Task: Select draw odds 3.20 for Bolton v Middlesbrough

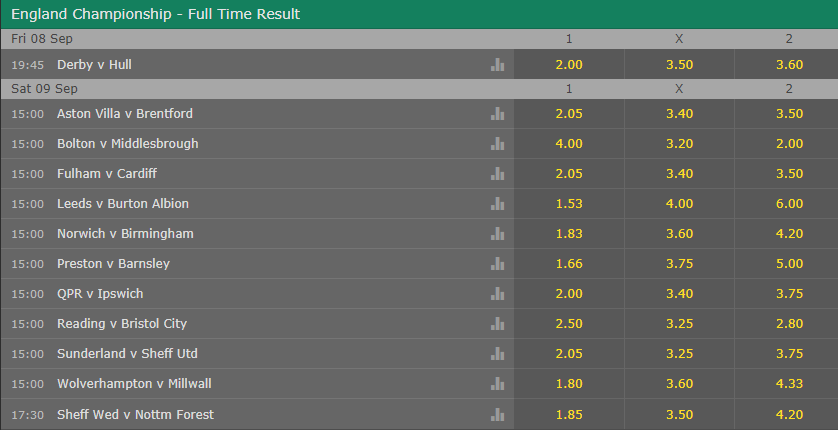Action: click(679, 144)
